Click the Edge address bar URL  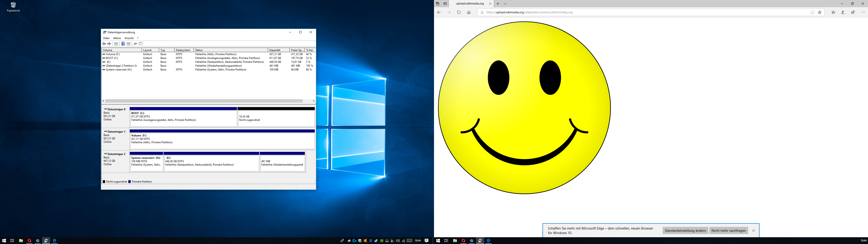click(x=529, y=12)
